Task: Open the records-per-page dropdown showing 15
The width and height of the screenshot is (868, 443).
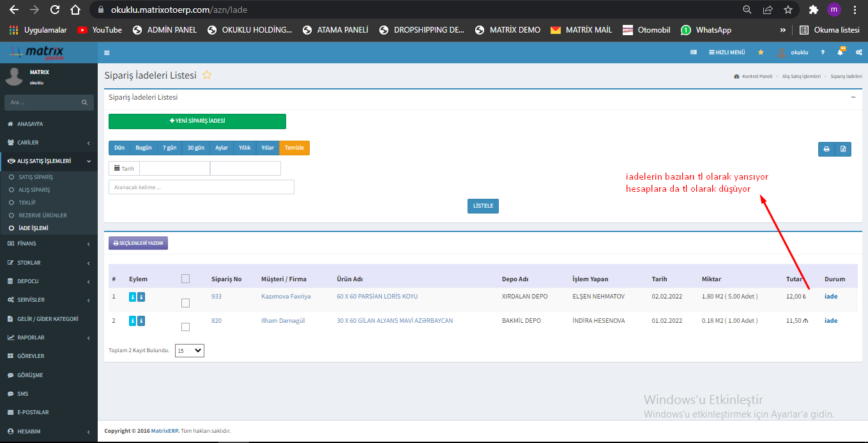Action: 190,350
